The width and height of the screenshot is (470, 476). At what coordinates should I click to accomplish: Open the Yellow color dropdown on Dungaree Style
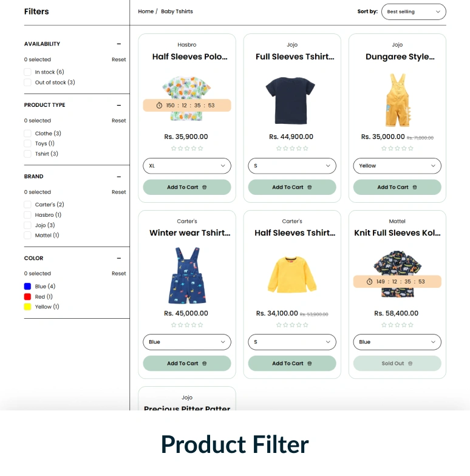pos(397,166)
